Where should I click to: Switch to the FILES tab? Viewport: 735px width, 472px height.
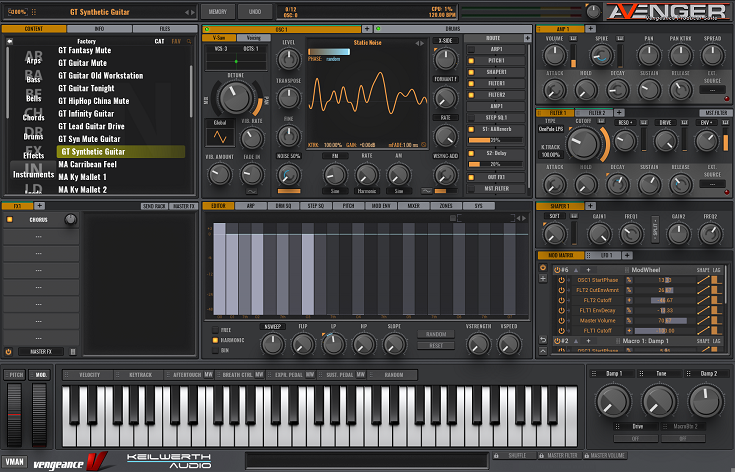[165, 29]
